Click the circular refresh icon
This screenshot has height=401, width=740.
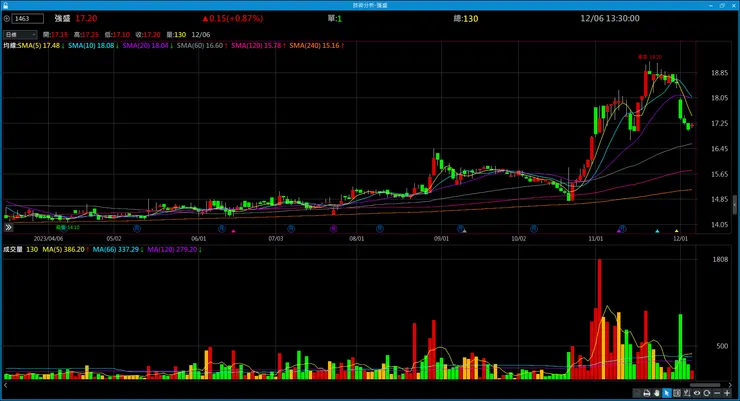(706, 393)
